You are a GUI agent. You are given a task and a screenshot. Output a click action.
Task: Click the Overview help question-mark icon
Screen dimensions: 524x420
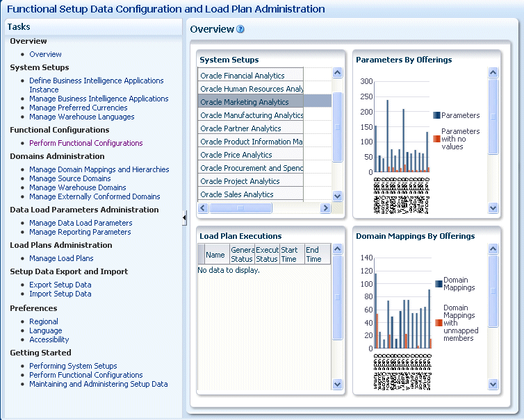click(240, 29)
